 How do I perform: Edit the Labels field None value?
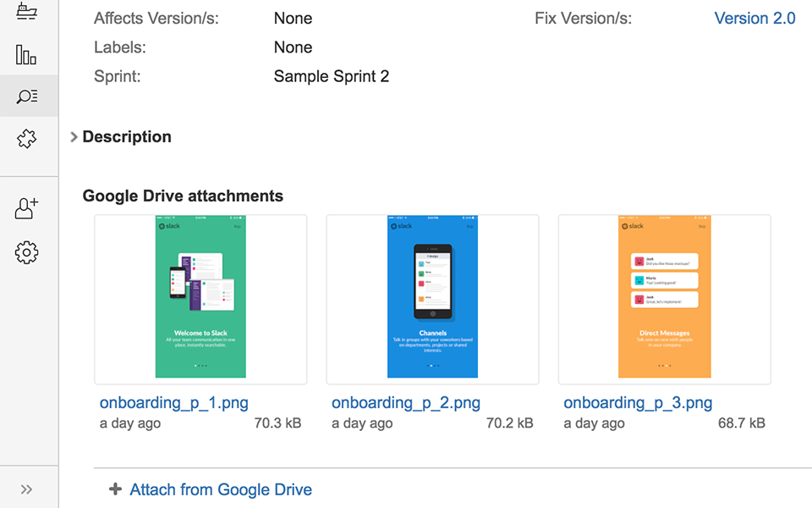tap(293, 47)
